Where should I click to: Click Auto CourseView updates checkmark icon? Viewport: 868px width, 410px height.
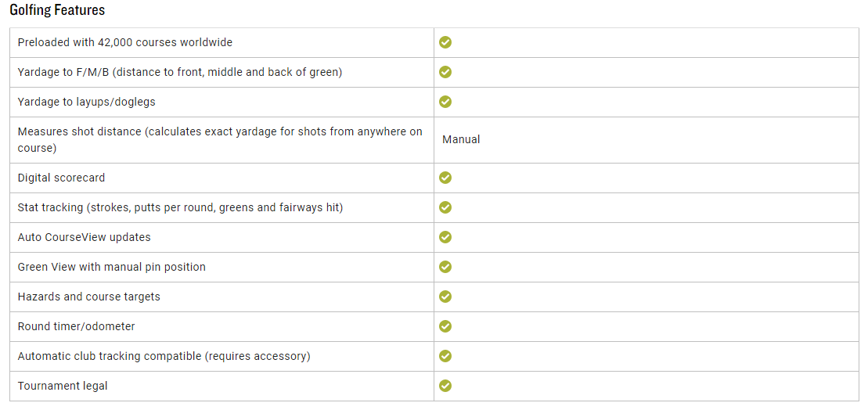tap(445, 237)
